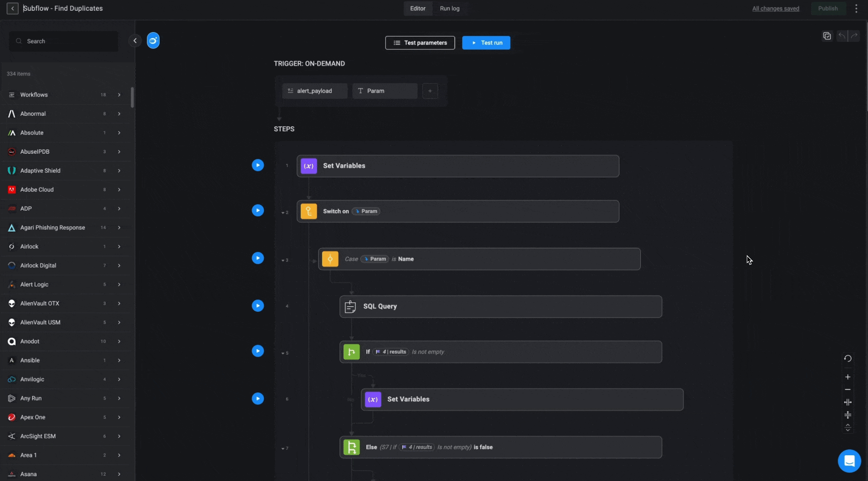Open the three-dot more options menu
Viewport: 868px width, 481px height.
point(856,8)
